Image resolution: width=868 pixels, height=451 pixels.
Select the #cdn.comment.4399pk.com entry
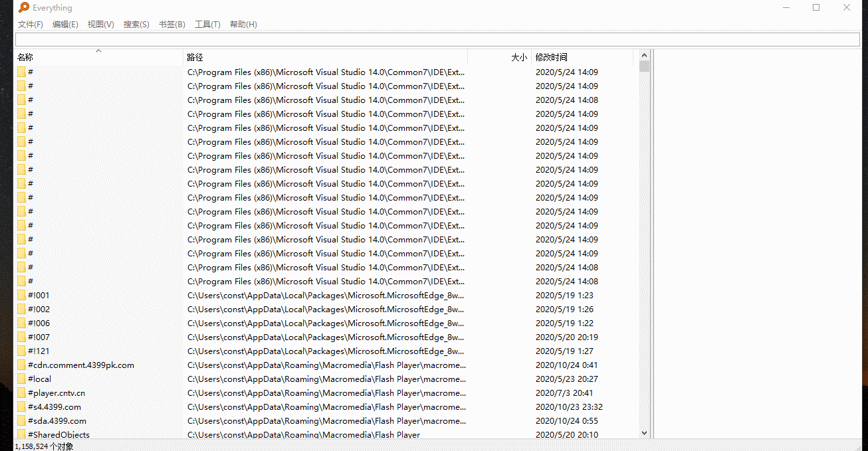point(81,365)
